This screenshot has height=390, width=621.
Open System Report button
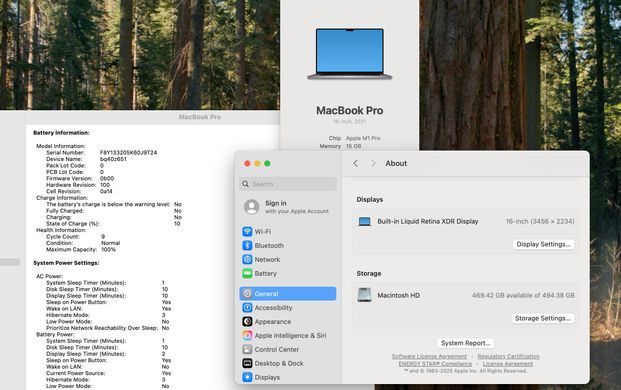tap(465, 343)
